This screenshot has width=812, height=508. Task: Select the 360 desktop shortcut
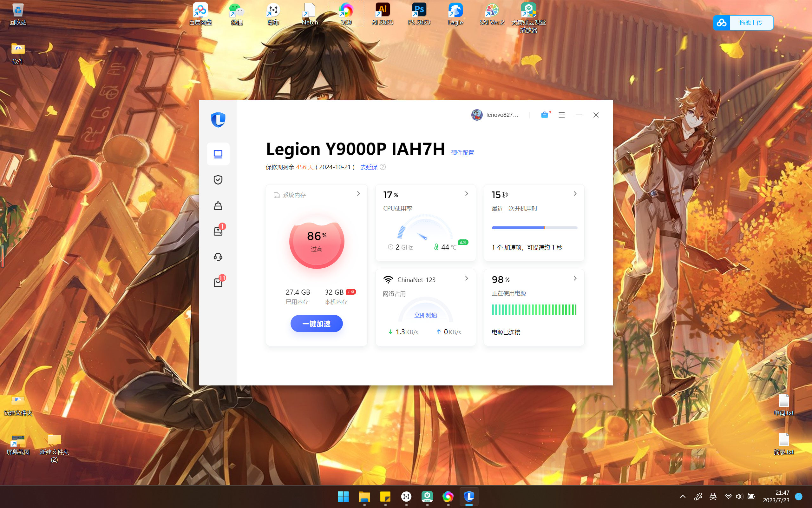pyautogui.click(x=346, y=15)
